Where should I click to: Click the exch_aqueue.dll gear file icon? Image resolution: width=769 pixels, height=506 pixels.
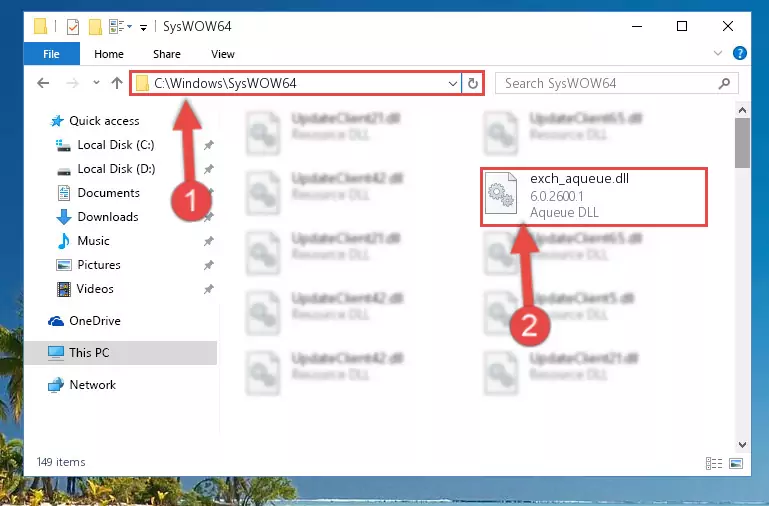[x=501, y=193]
